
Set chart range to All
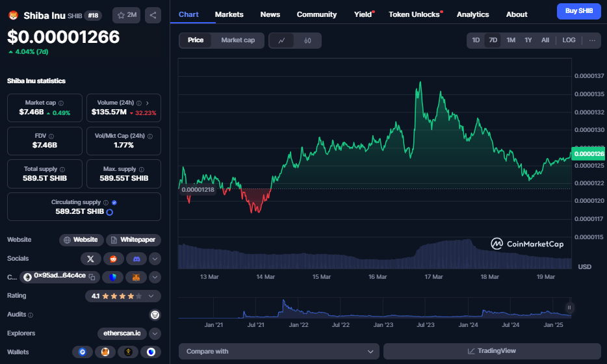tap(545, 40)
